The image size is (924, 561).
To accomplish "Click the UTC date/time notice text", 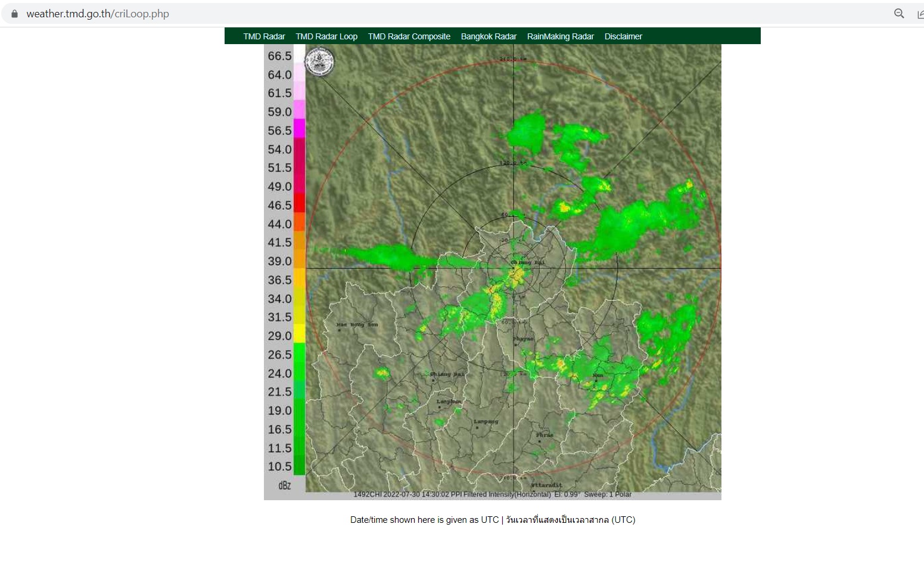I will 493,520.
